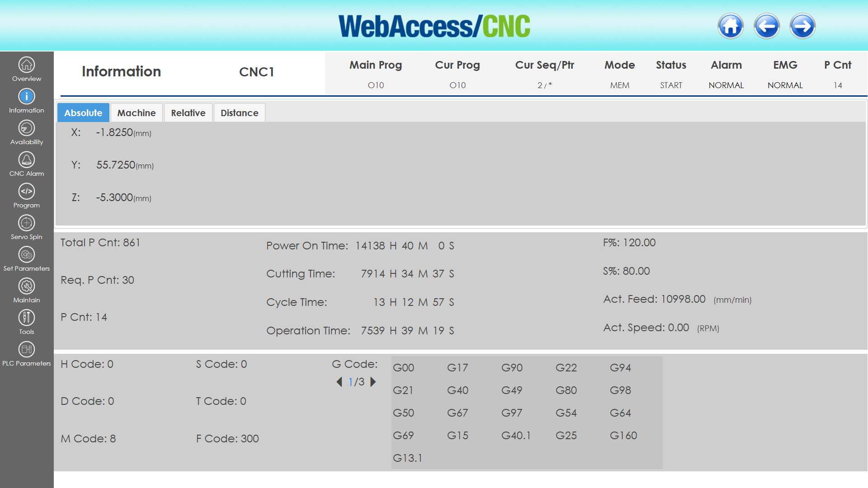Open the Overview sidebar icon
The width and height of the screenshot is (868, 488).
27,65
